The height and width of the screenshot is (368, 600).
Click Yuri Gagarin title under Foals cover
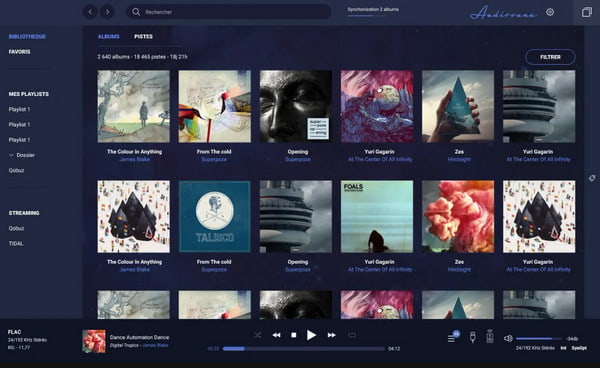point(379,262)
